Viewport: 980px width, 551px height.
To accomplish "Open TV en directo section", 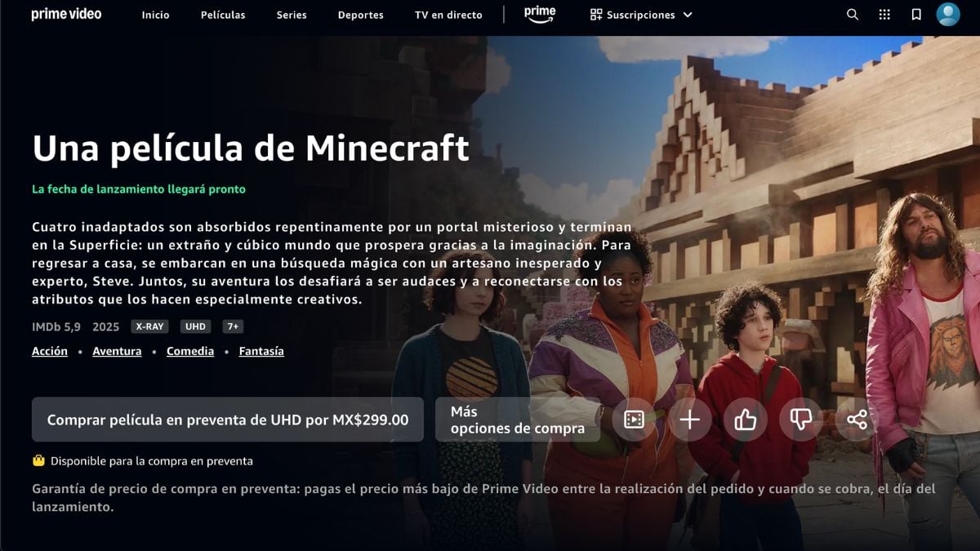I will click(448, 15).
